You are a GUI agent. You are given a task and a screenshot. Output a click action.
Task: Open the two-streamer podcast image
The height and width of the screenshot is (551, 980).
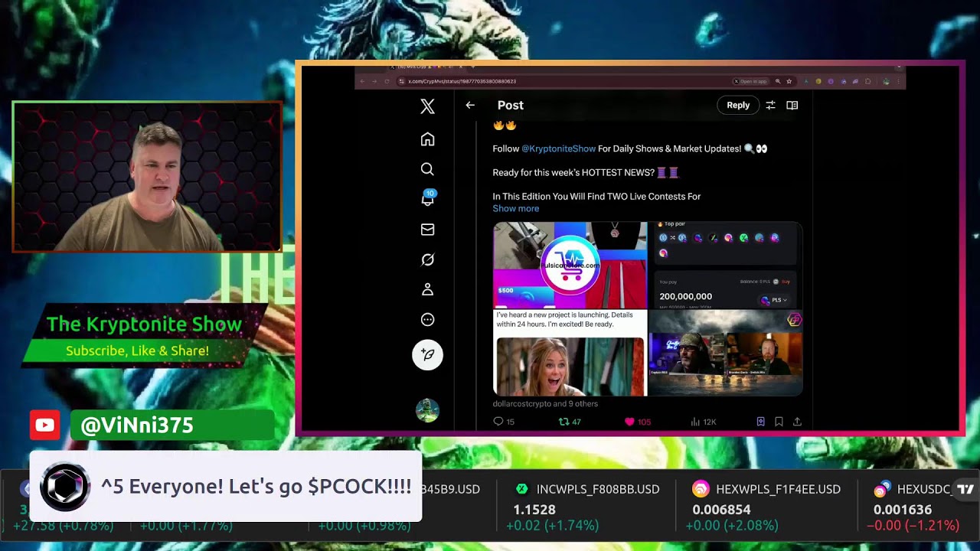click(725, 353)
